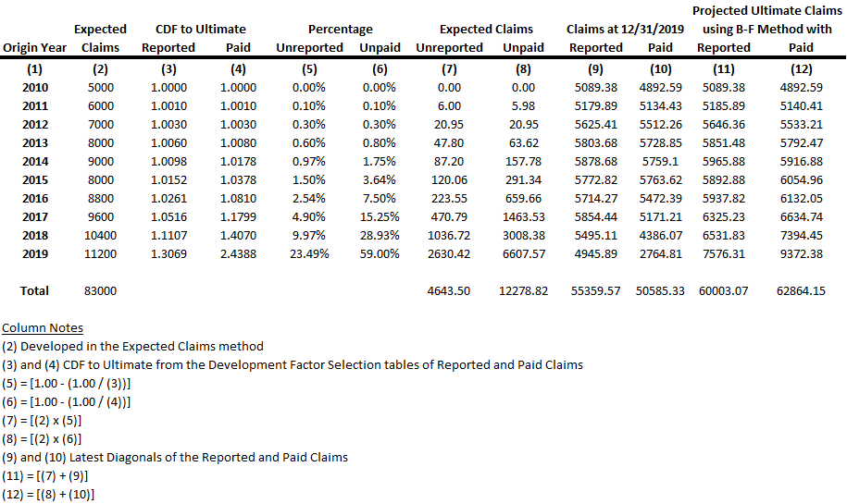The height and width of the screenshot is (504, 847).
Task: Click the underlined "Column Notes" heading
Action: [43, 327]
